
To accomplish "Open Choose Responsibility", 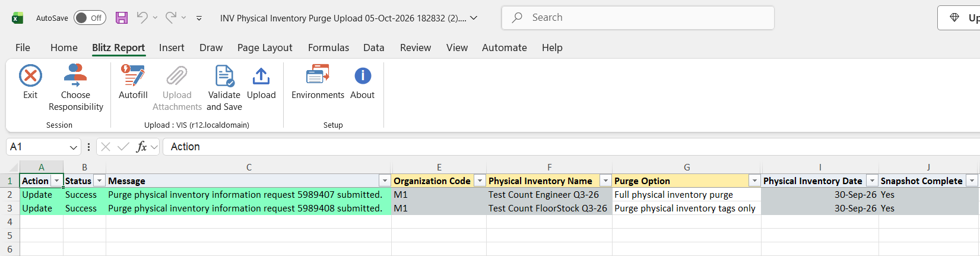I will [75, 87].
